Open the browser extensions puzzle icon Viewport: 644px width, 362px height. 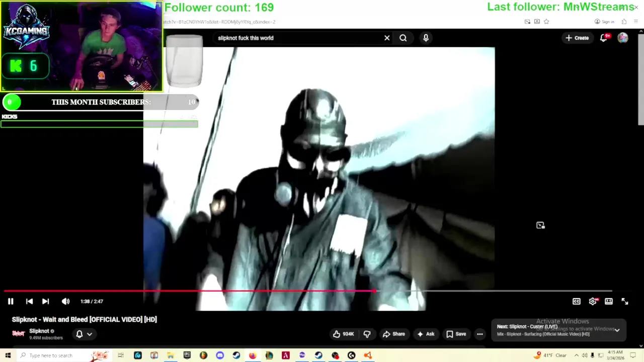point(624,22)
